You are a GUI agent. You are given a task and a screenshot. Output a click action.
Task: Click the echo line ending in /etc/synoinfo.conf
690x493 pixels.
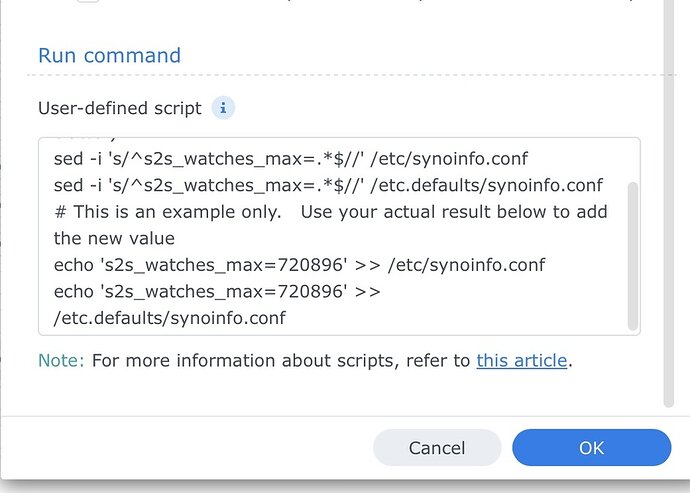point(300,265)
